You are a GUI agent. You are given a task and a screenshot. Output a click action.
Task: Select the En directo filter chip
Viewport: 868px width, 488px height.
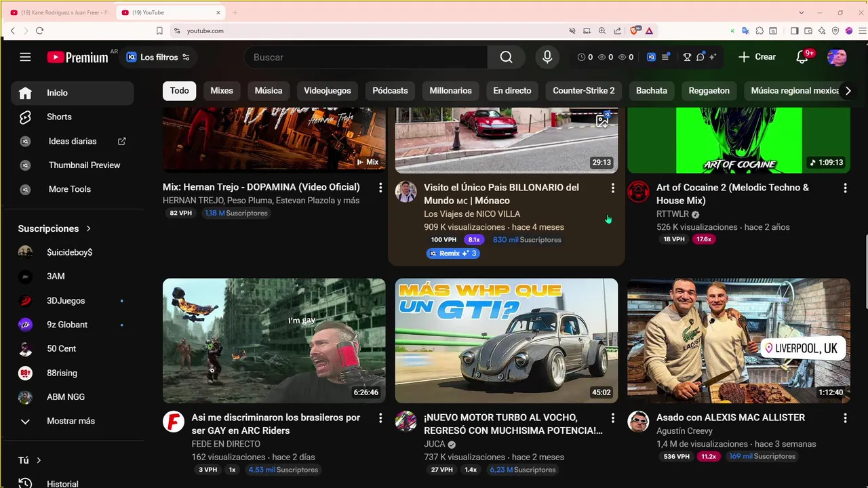(x=512, y=90)
